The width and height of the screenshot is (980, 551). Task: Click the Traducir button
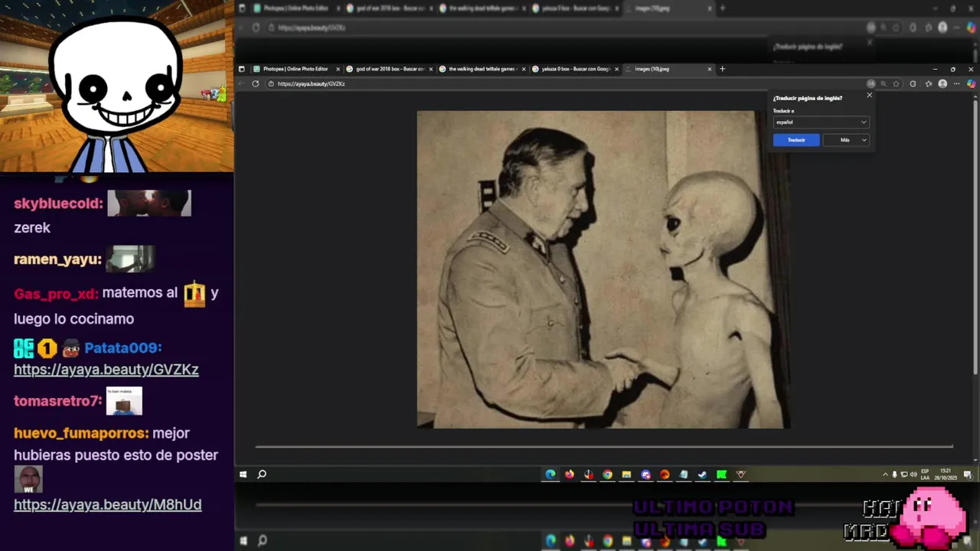tap(796, 140)
